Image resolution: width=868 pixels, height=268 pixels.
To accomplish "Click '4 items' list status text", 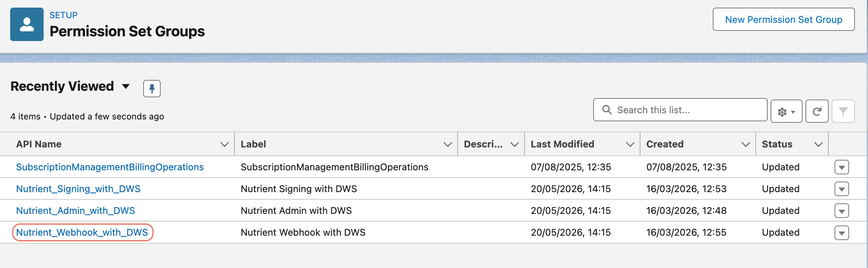I will [x=25, y=117].
